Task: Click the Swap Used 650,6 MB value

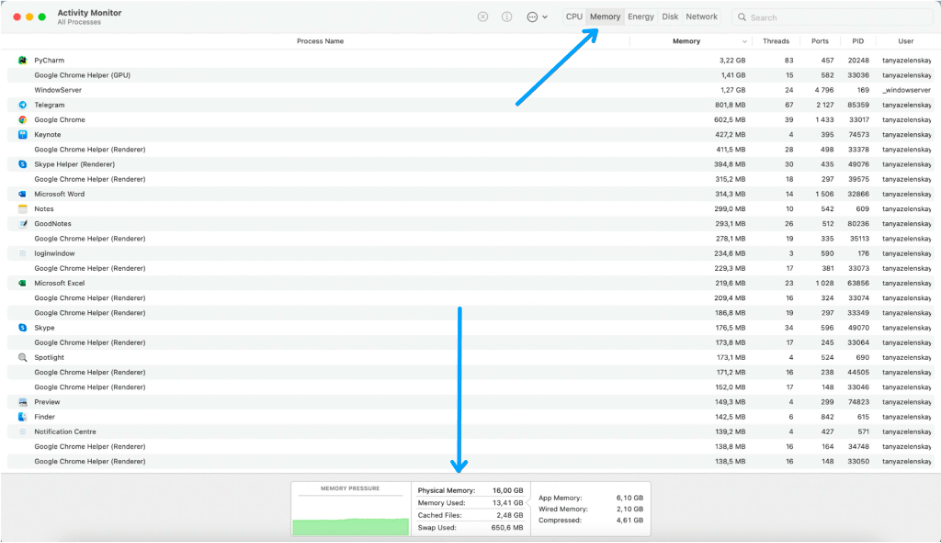Action: click(507, 527)
